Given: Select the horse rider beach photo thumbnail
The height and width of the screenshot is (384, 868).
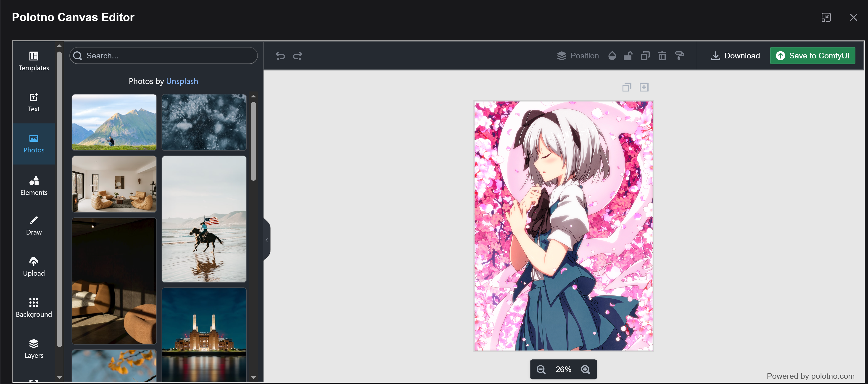Looking at the screenshot, I should pos(204,219).
